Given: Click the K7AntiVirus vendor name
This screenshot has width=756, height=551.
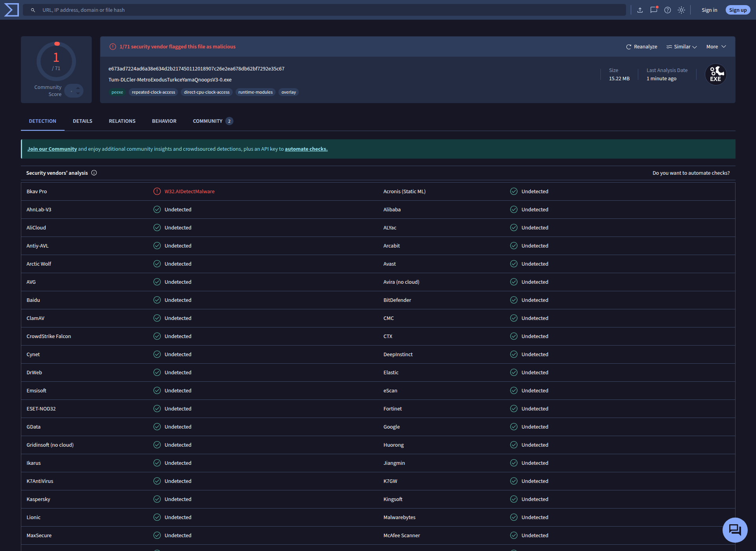Looking at the screenshot, I should point(40,481).
